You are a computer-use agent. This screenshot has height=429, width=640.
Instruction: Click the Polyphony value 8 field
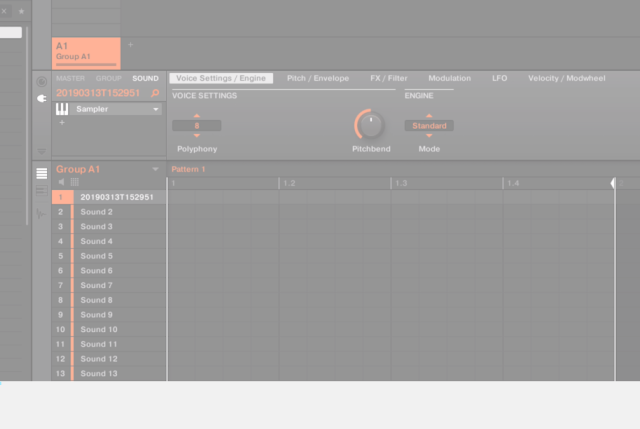(197, 126)
